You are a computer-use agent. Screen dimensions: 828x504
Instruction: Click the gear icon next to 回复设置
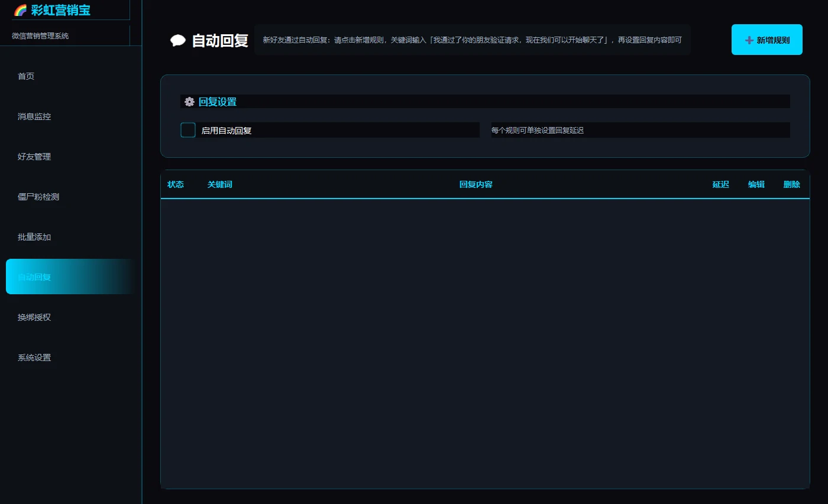189,102
